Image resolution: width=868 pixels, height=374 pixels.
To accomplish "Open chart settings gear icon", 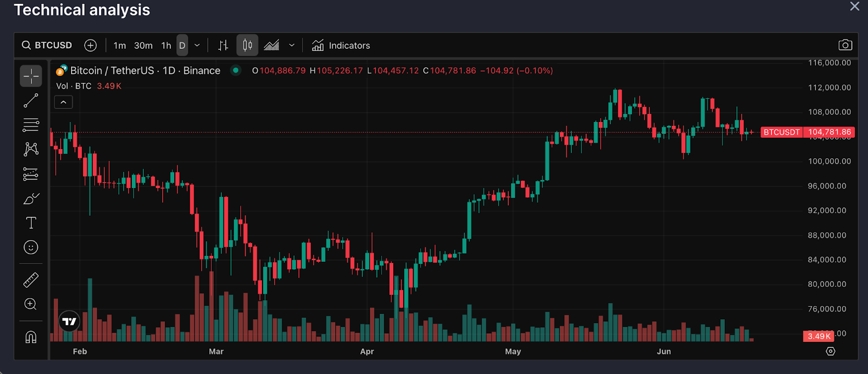I will pyautogui.click(x=831, y=351).
